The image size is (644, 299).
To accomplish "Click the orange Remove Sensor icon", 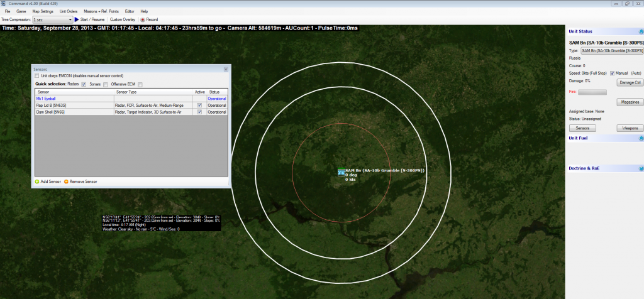I will click(66, 181).
